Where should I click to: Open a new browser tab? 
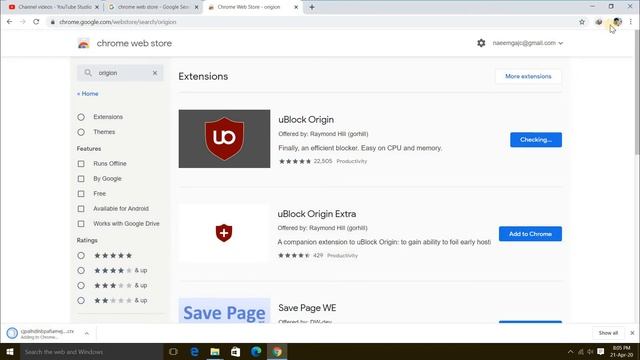312,7
